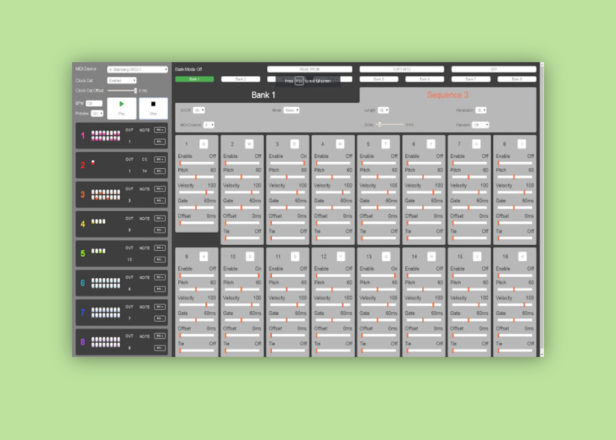The image size is (616, 440).
Task: Switch to the Bank 2 tab
Action: click(240, 79)
